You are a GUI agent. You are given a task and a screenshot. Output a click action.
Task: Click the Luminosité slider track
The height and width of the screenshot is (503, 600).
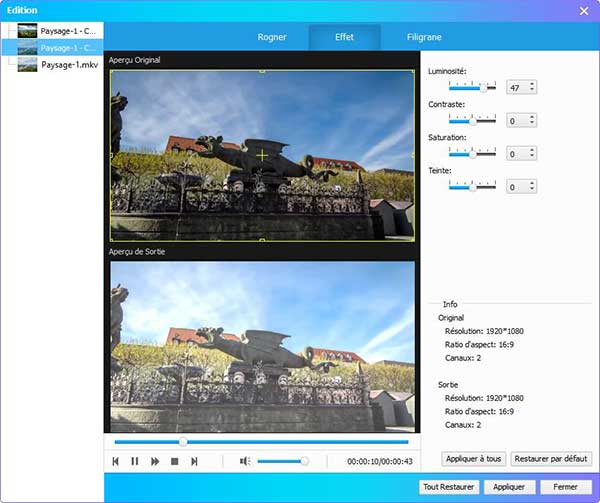click(472, 88)
